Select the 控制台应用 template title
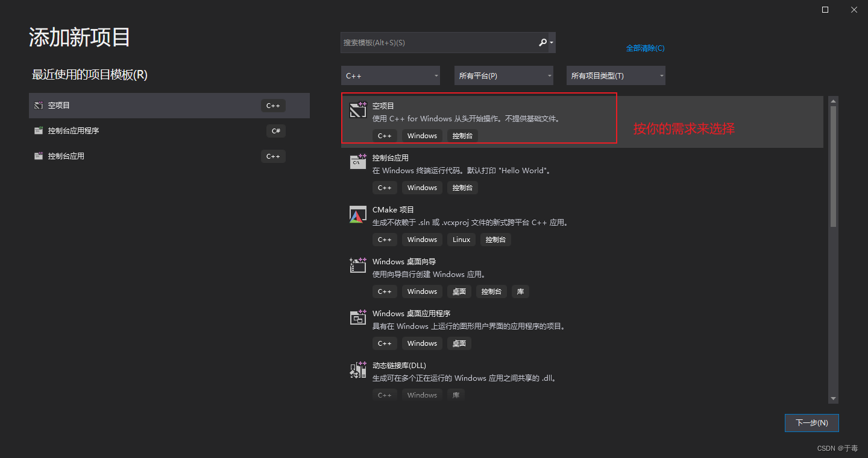Image resolution: width=868 pixels, height=458 pixels. coord(391,157)
